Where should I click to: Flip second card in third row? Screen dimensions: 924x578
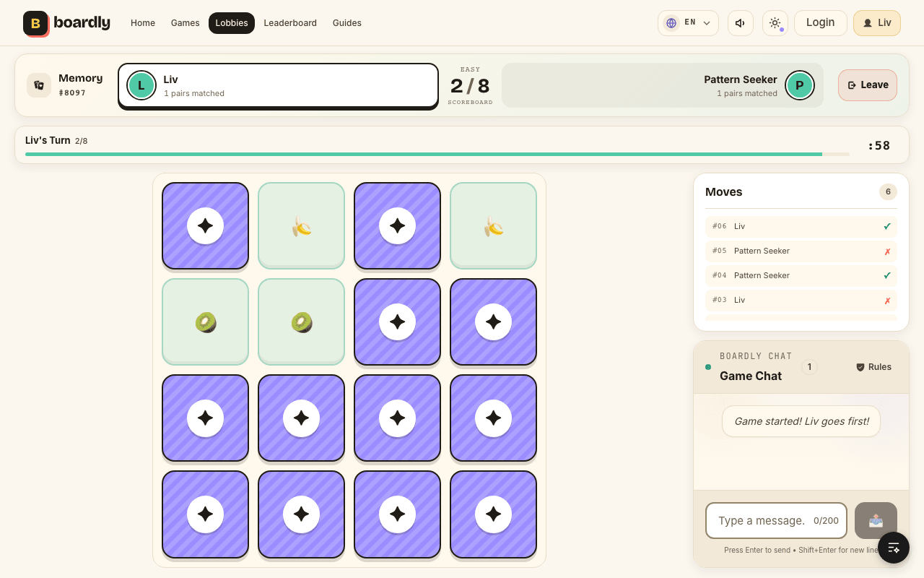coord(301,418)
